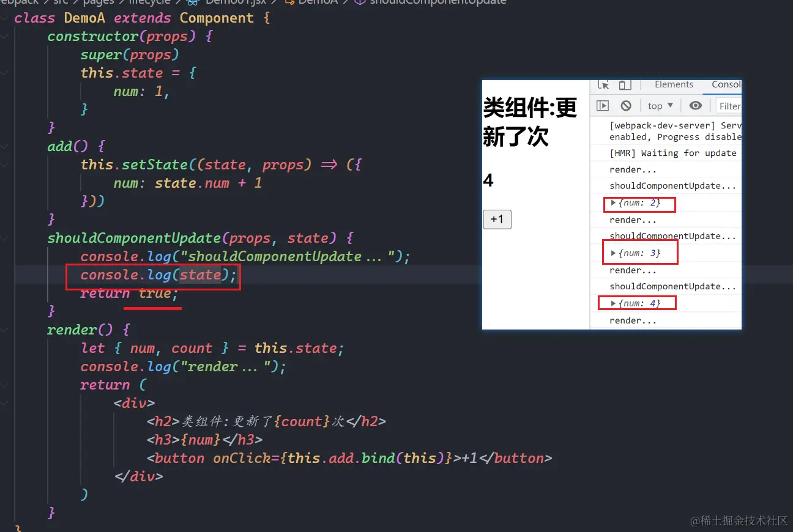Click the 'num: 1,' code line

click(x=141, y=92)
